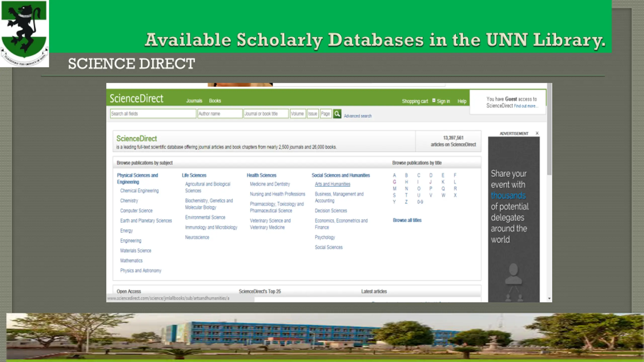Viewport: 644px width, 362px height.
Task: Click the Issue input field
Action: [x=313, y=114]
